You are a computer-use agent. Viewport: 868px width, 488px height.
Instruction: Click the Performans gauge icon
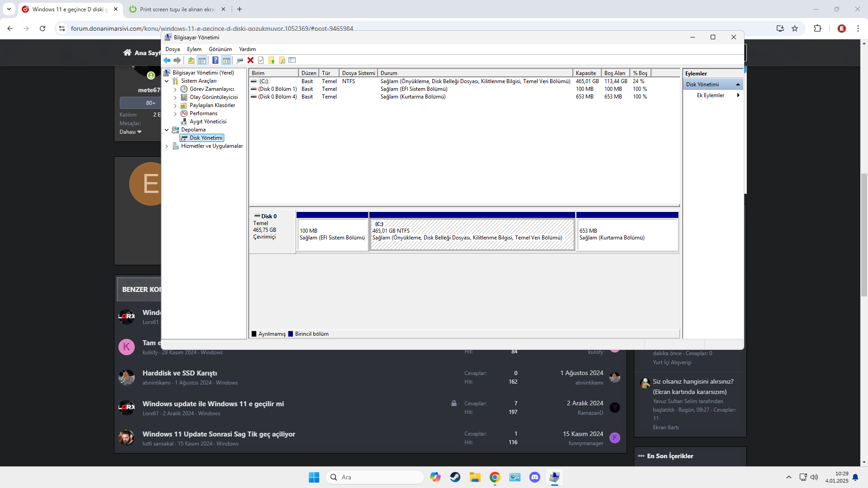(184, 113)
